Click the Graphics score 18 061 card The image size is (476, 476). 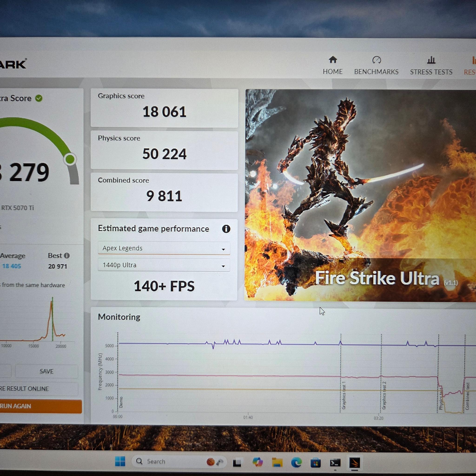point(164,108)
